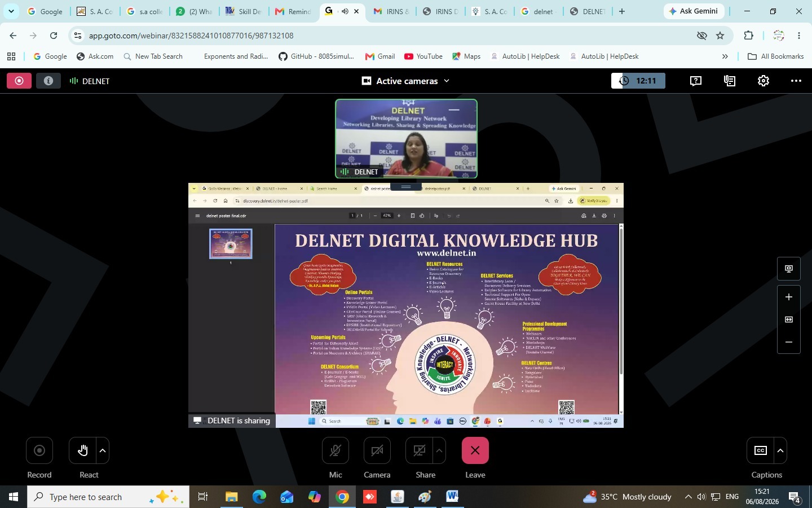Open the Chrome tab search dropdown arrow
Viewport: 812px width, 508px height.
[11, 11]
